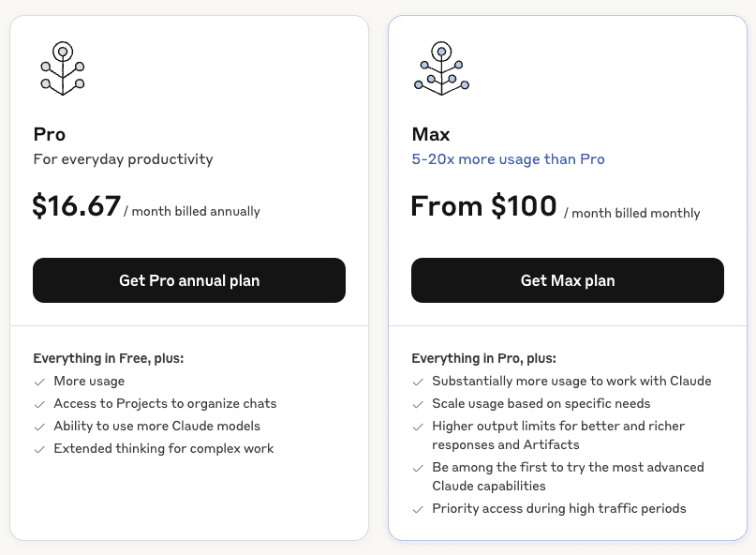Click checkmark next to Ability to use models
This screenshot has width=756, height=555.
(x=39, y=427)
